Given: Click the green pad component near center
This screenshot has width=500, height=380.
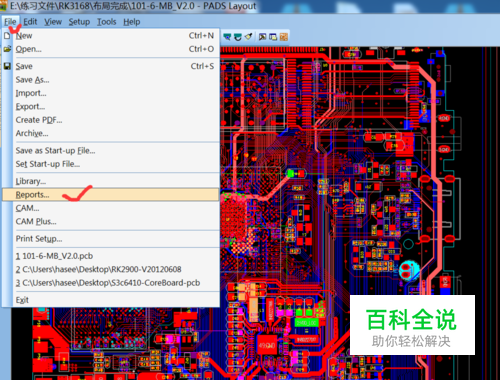Looking at the screenshot, I should (x=291, y=173).
